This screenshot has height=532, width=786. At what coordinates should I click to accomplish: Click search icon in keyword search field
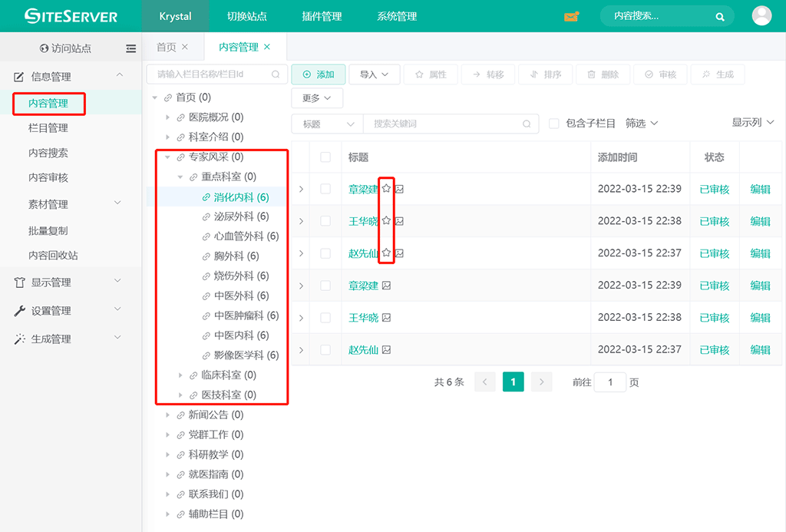(x=526, y=124)
